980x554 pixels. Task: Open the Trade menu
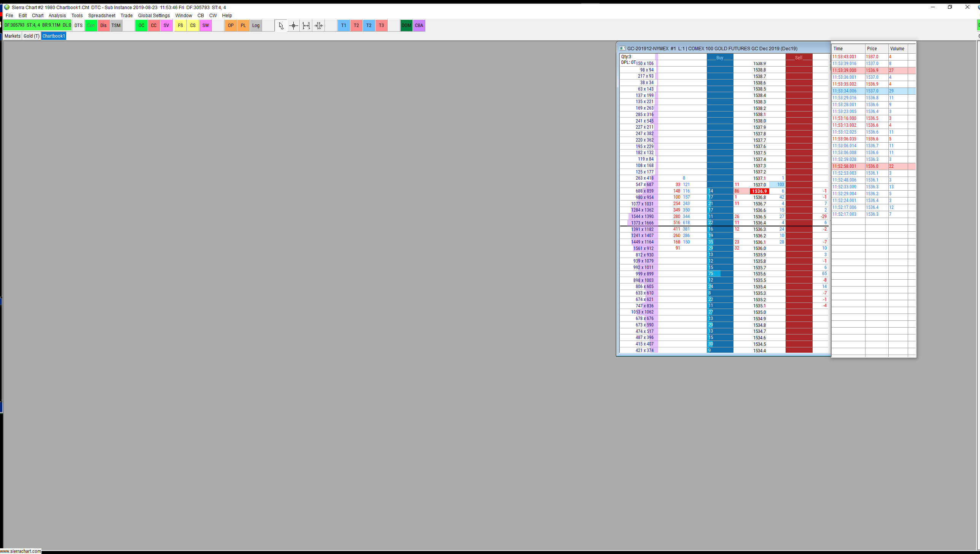coord(126,16)
